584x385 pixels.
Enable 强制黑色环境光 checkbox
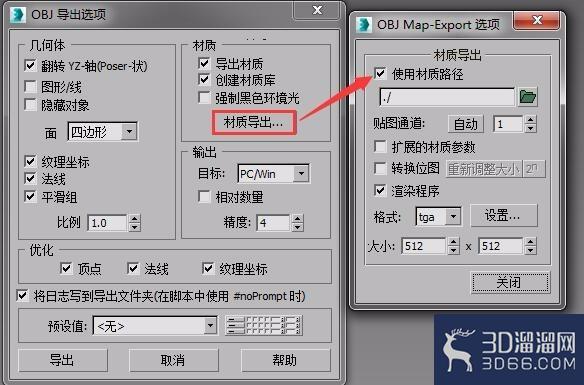pyautogui.click(x=204, y=98)
